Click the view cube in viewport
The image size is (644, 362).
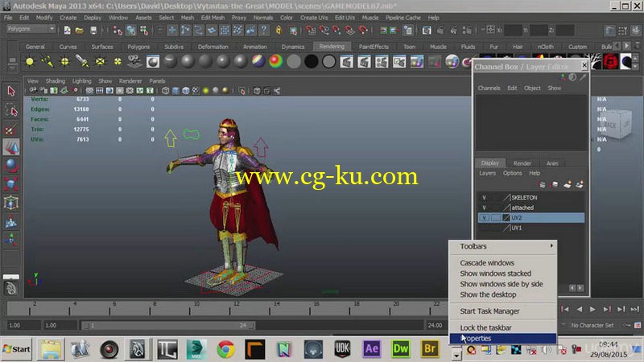[x=616, y=124]
